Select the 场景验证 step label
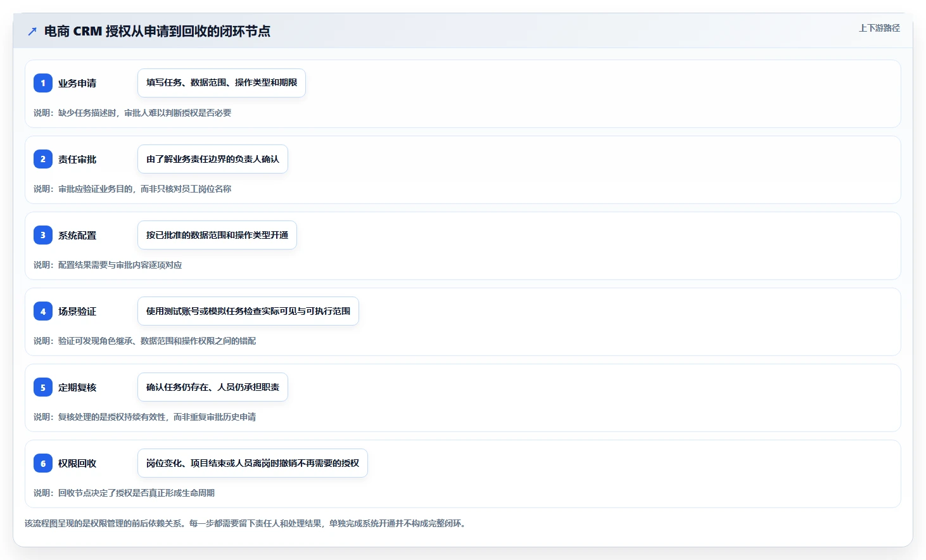 pyautogui.click(x=77, y=311)
